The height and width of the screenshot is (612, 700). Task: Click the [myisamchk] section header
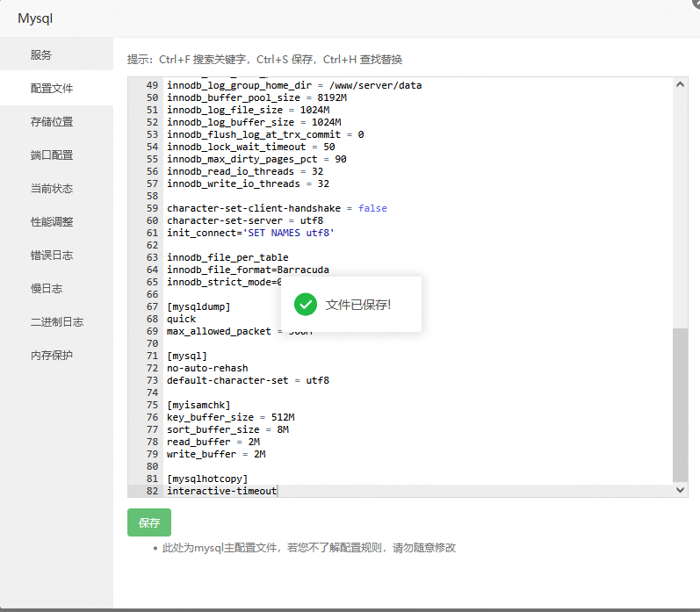click(198, 405)
